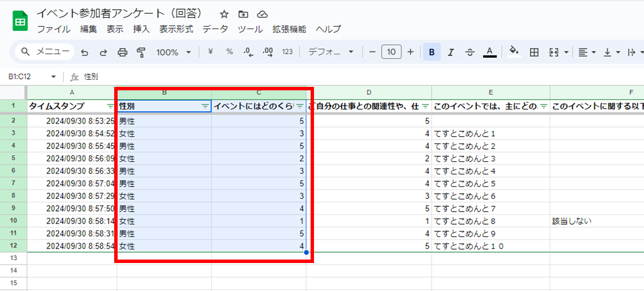This screenshot has width=644, height=291.
Task: Open the ヘルプ menu
Action: (328, 29)
